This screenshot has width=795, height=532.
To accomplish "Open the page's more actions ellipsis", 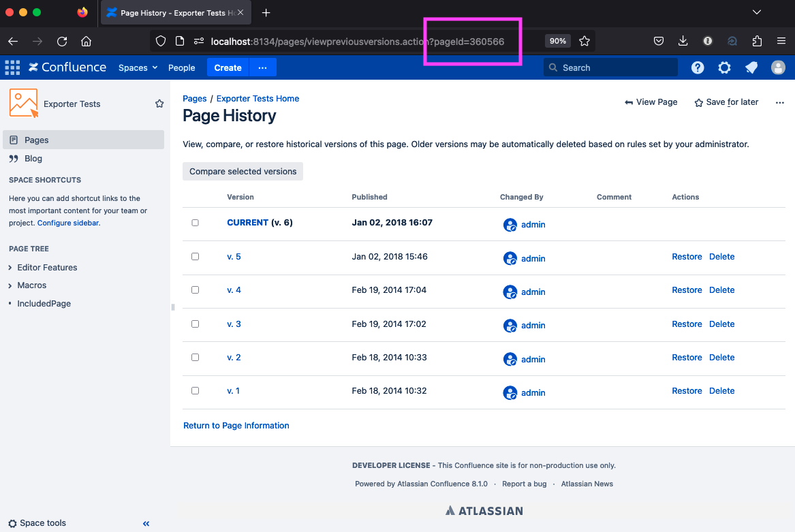I will 780,102.
